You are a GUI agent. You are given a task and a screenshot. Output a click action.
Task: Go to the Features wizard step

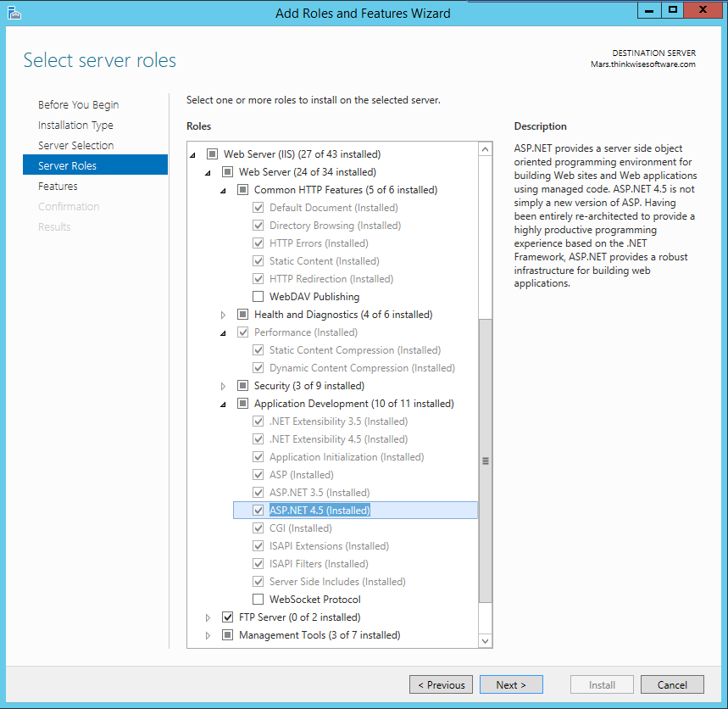[58, 187]
